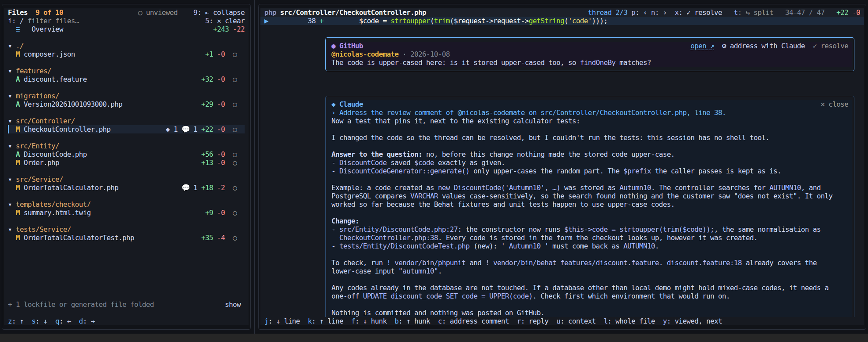Image resolution: width=868 pixels, height=342 pixels.
Task: Click the comment bubble icon on OrderTotalCalculator.php
Action: (x=186, y=188)
